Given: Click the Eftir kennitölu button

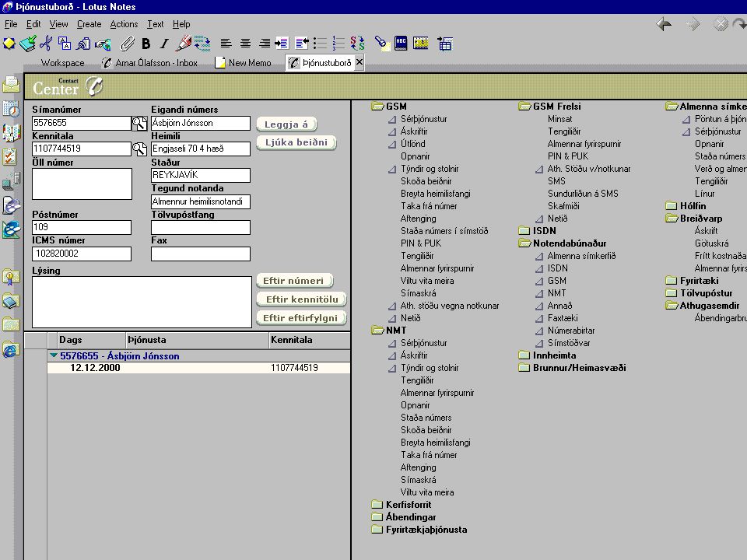Looking at the screenshot, I should tap(301, 299).
